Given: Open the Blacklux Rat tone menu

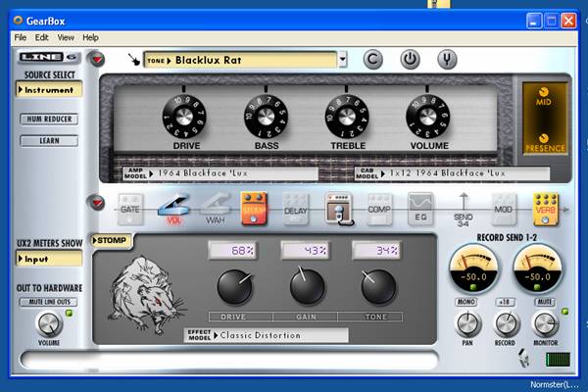Looking at the screenshot, I should click(x=240, y=60).
